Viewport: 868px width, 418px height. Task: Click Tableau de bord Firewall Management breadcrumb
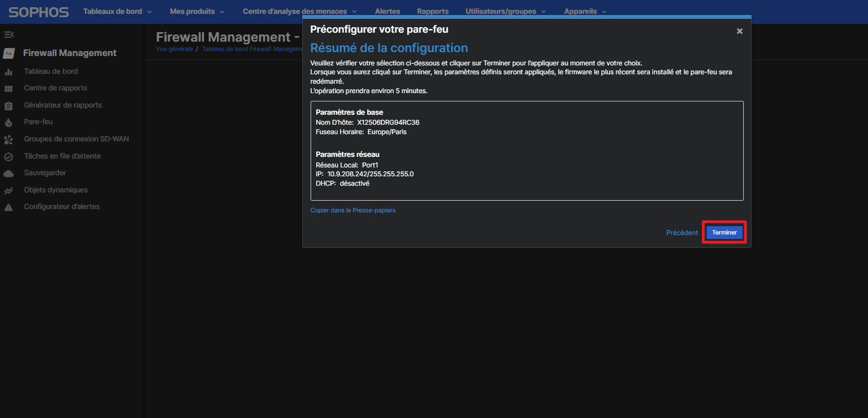252,49
